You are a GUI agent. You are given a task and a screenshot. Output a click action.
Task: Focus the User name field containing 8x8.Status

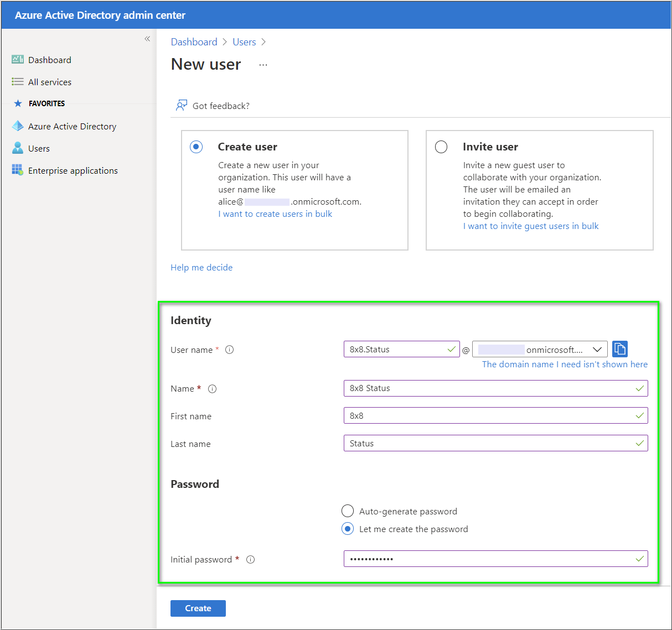coord(401,349)
